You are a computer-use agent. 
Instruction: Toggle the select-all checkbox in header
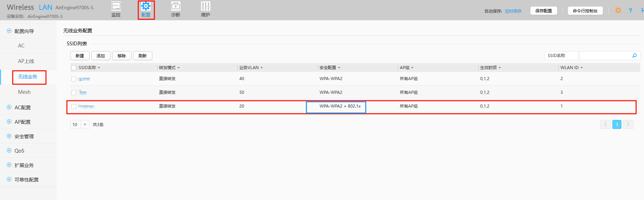74,68
